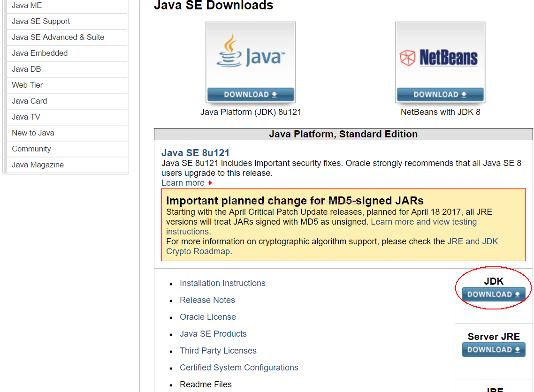
Task: Follow the Learn more link
Action: 183,183
